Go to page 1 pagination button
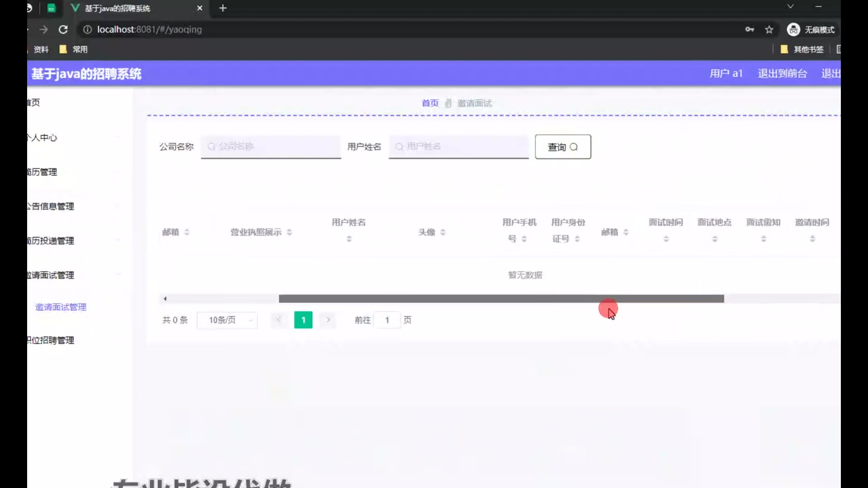Viewport: 868px width, 488px height. tap(303, 320)
